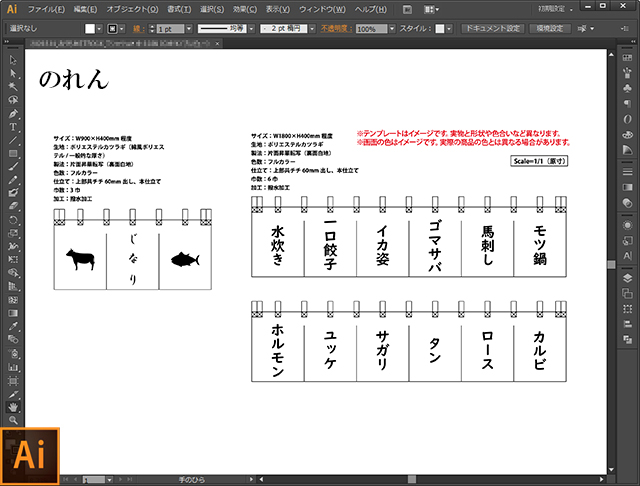Open the ウィンドウ(W) menu
This screenshot has height=486, width=640.
[x=322, y=9]
